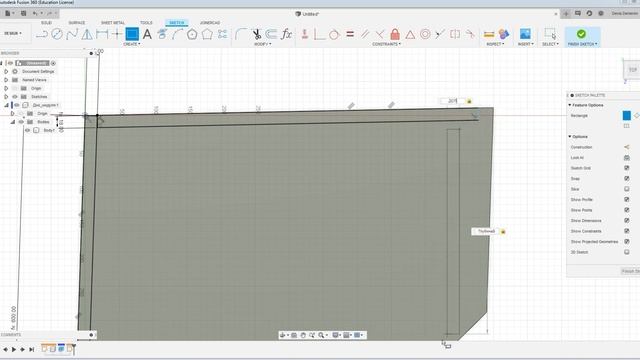Activate the Sketch Dimension tool
The height and width of the screenshot is (360, 640).
click(102, 34)
